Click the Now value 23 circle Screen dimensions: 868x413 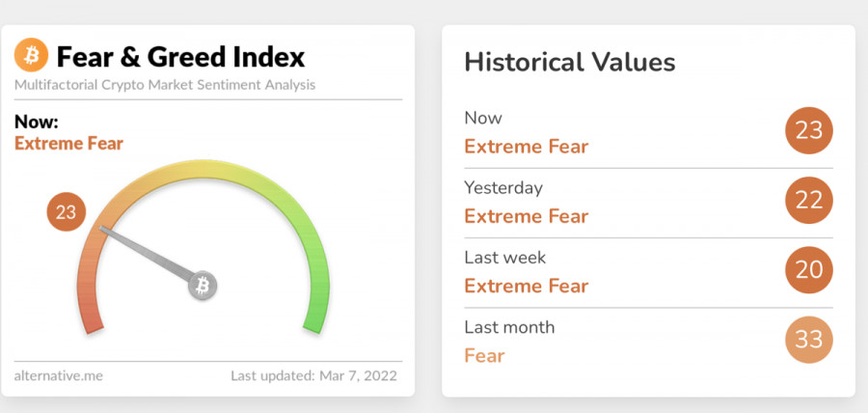808,131
